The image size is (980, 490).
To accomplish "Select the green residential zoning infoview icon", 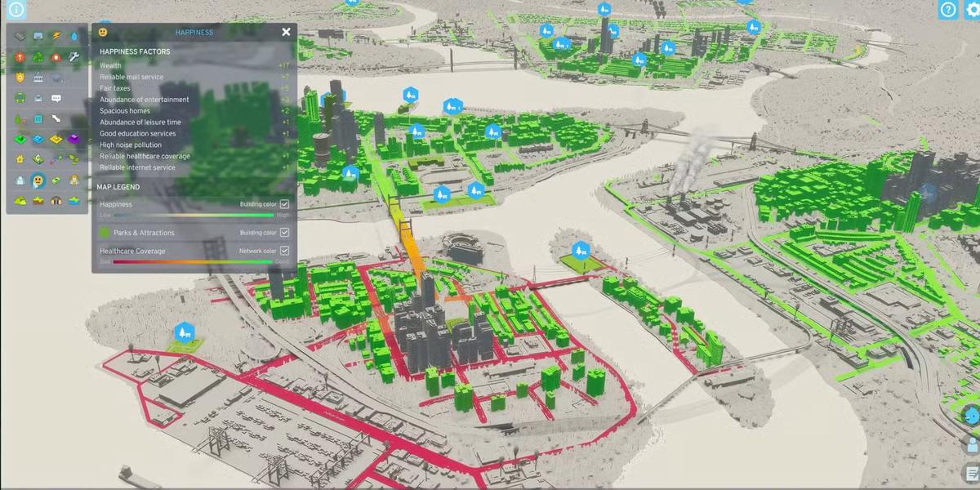I will click(x=19, y=138).
